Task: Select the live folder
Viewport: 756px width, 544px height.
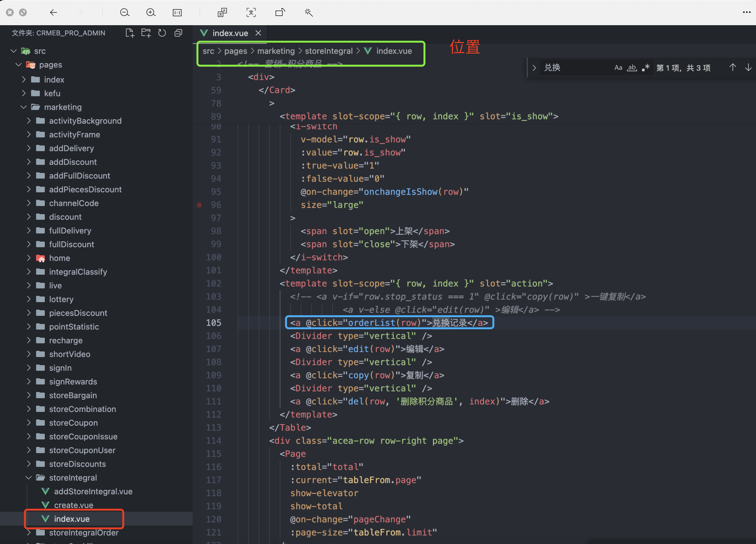Action: click(55, 285)
